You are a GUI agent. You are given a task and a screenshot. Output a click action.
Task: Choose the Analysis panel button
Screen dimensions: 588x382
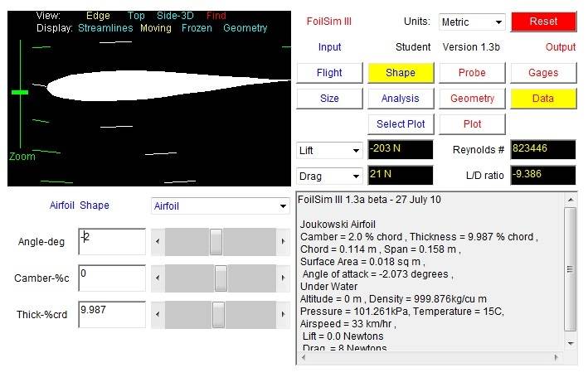401,99
